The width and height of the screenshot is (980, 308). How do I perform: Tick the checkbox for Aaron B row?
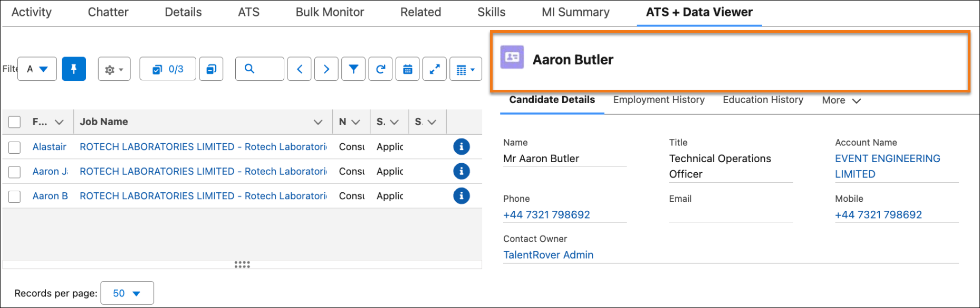coord(15,197)
